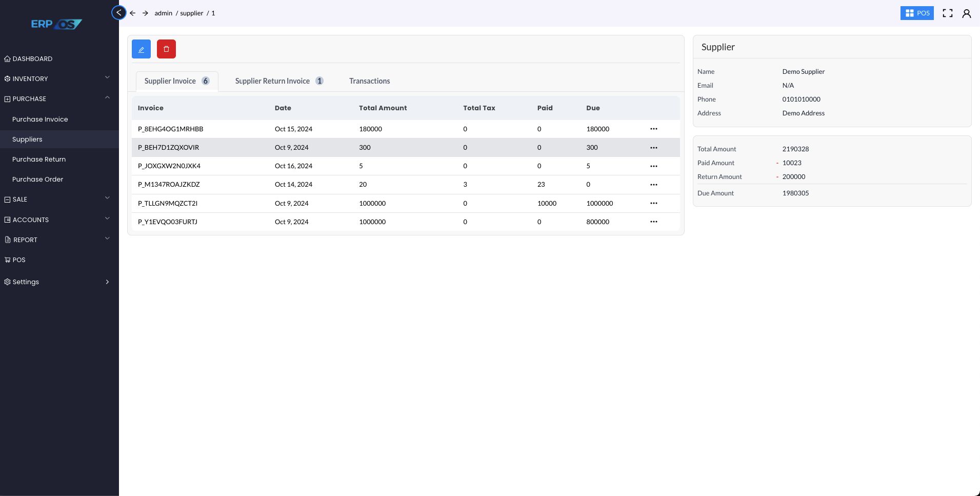Click the Oct 16, 2024 date cell
The height and width of the screenshot is (496, 980).
pyautogui.click(x=293, y=166)
